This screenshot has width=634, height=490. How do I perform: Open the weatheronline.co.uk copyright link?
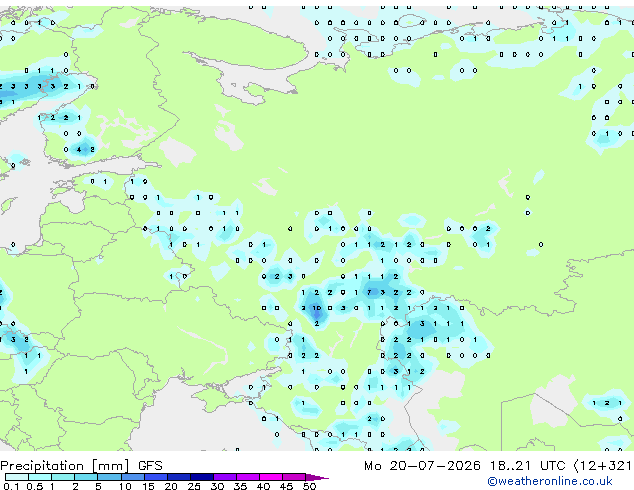[x=550, y=481]
